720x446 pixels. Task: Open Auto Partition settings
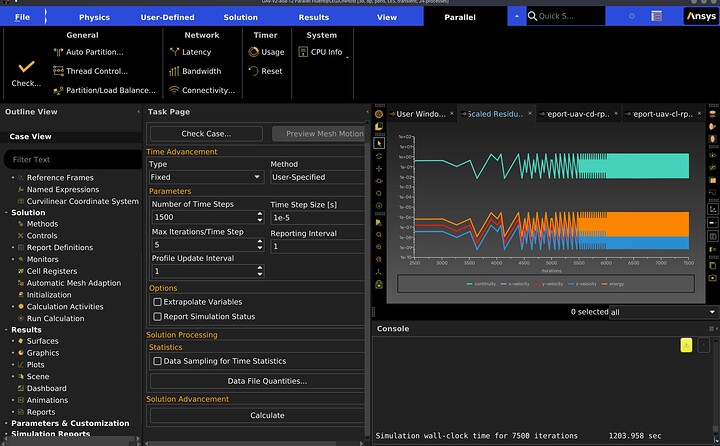pos(88,52)
